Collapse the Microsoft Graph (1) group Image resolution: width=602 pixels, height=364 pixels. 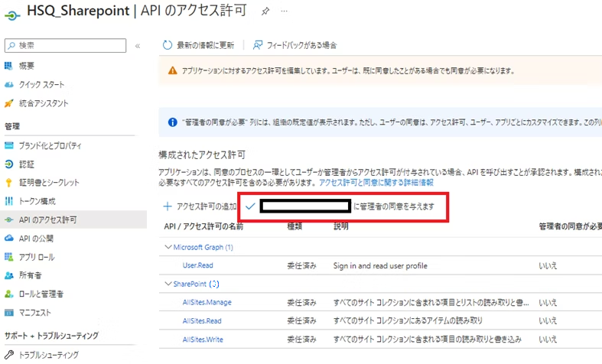(168, 247)
